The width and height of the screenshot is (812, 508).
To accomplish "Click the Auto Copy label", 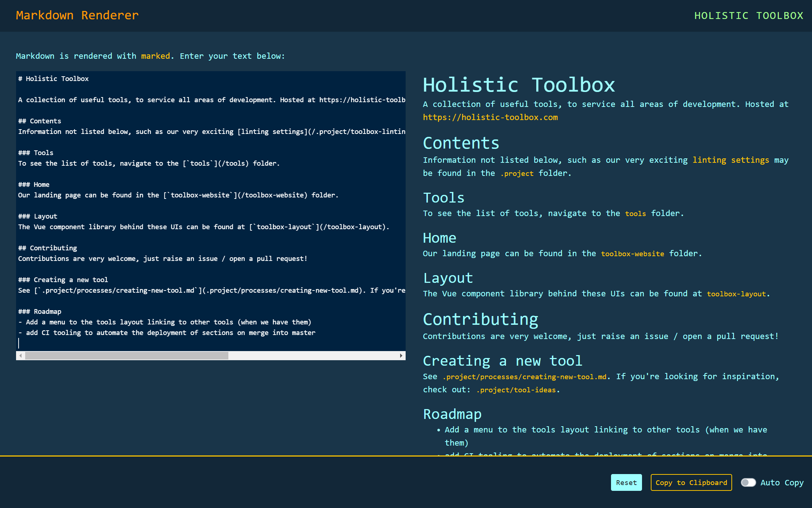I will (x=782, y=482).
